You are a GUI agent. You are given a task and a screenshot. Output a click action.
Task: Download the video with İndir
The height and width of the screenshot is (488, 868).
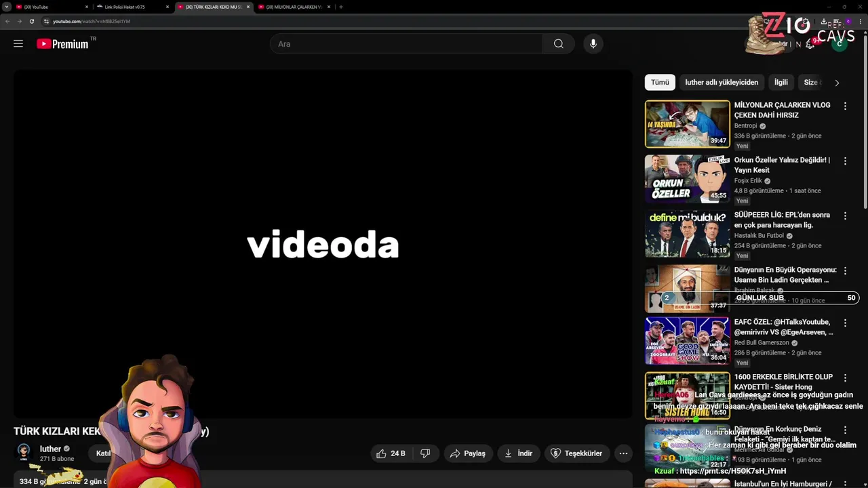[519, 453]
